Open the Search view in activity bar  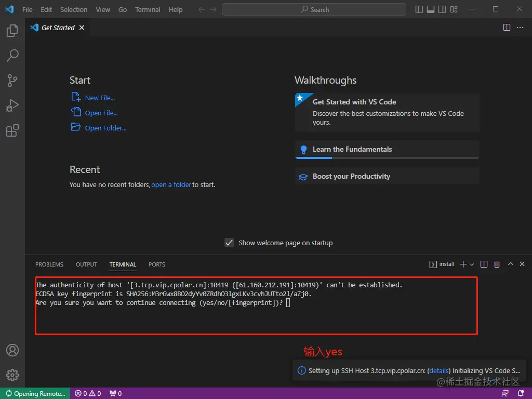click(12, 55)
